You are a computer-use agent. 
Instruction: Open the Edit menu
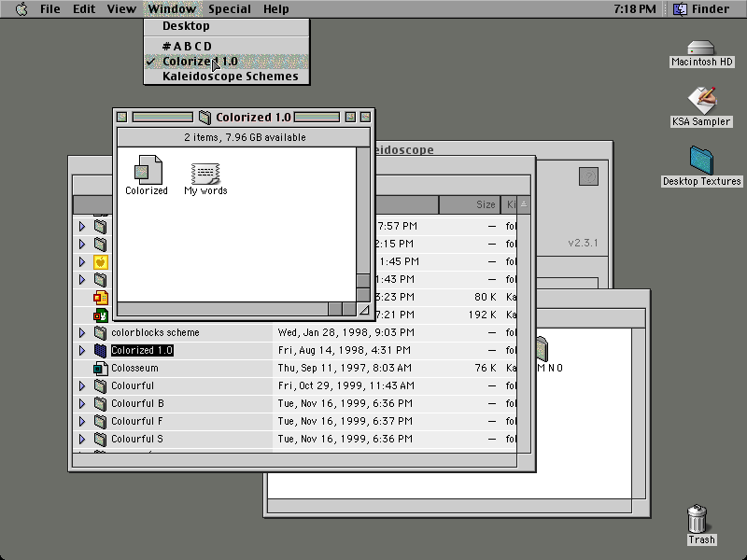(x=84, y=9)
